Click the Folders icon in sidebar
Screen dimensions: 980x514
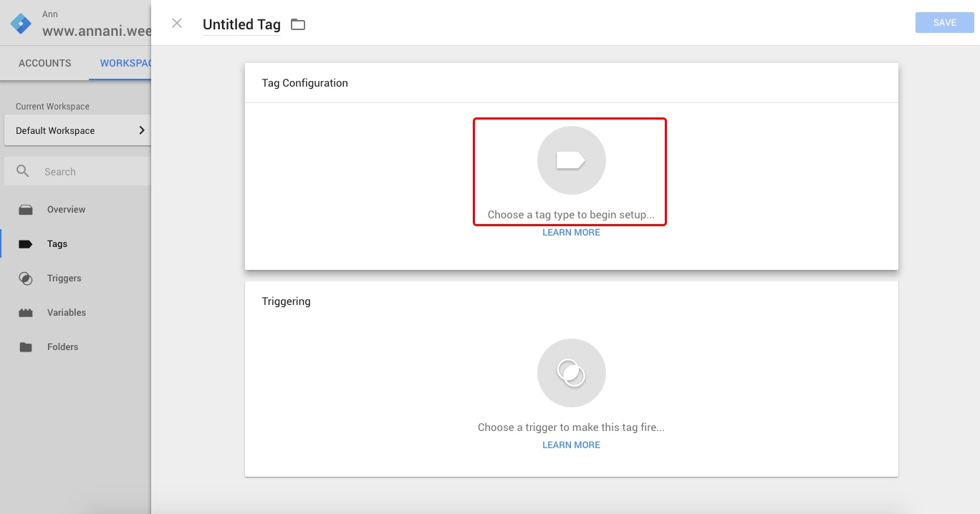click(26, 347)
